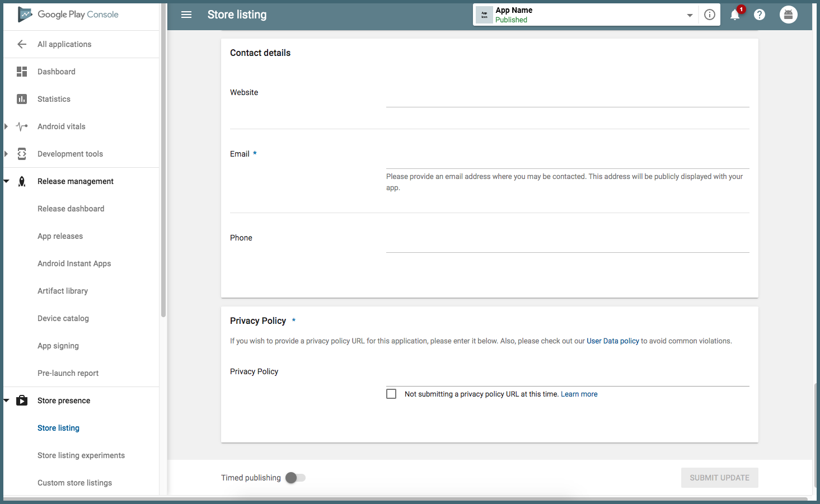
Task: Open the user account avatar
Action: tap(788, 15)
